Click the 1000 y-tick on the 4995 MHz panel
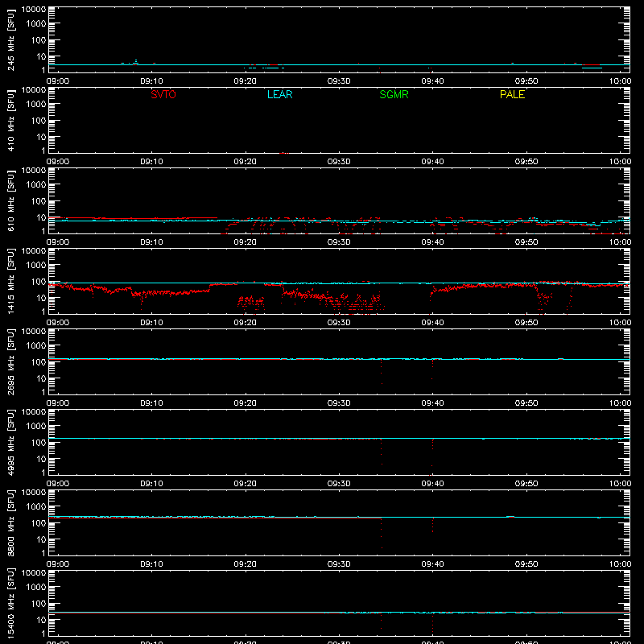The width and height of the screenshot is (644, 644). coord(36,426)
